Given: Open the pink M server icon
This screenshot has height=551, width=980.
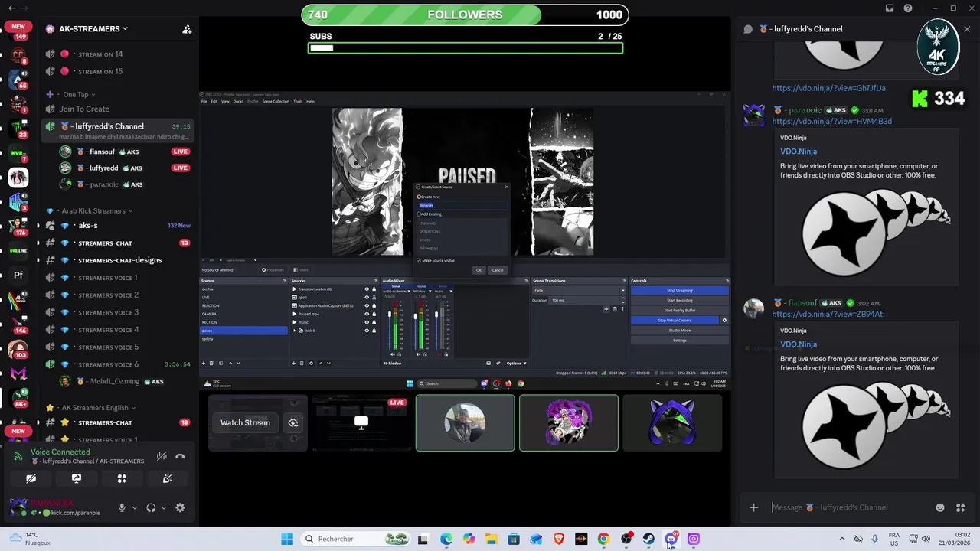Looking at the screenshot, I should click(18, 373).
